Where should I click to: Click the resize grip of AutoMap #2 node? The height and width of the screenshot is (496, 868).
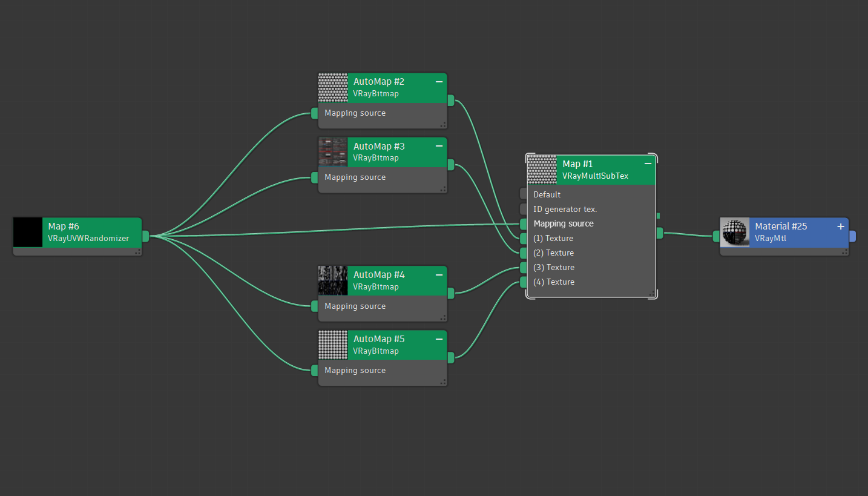(x=443, y=125)
